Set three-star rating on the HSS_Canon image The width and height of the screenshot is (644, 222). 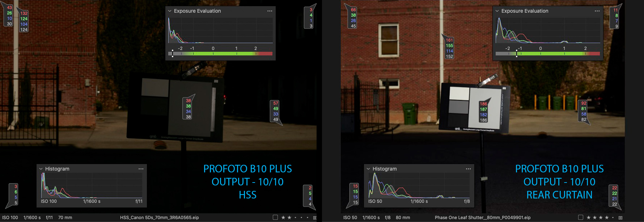pos(295,218)
